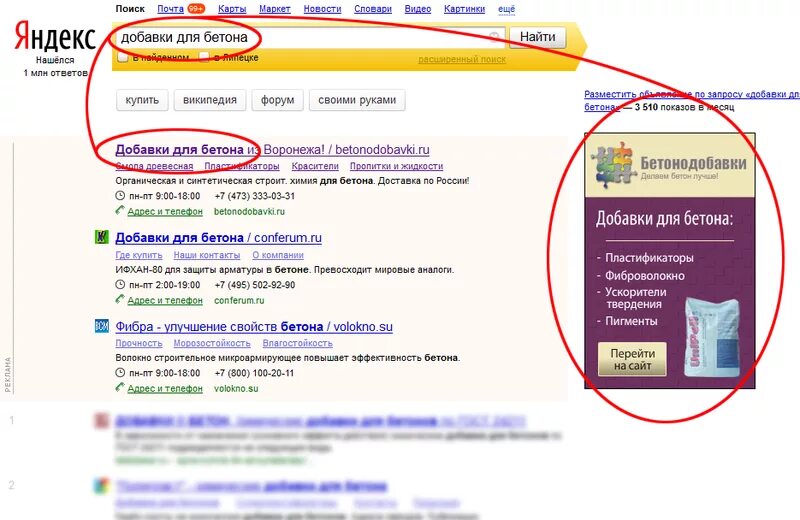Enable the 'в Липецке' checkbox
The image size is (800, 520).
tap(204, 57)
